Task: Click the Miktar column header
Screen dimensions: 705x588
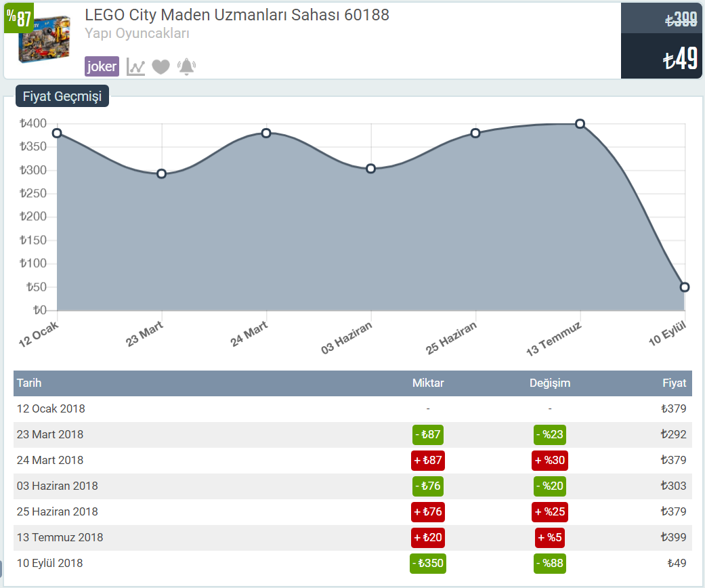Action: pos(428,383)
